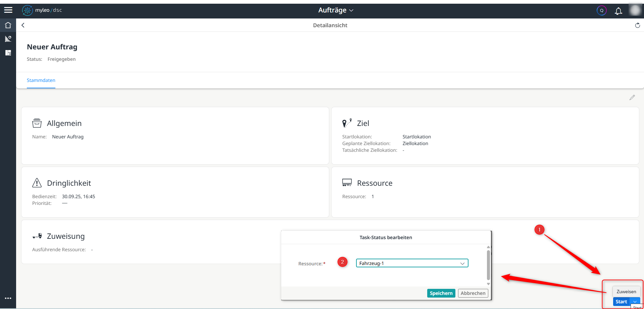This screenshot has height=309, width=644.
Task: Click the Ressource section icon
Action: (x=347, y=183)
